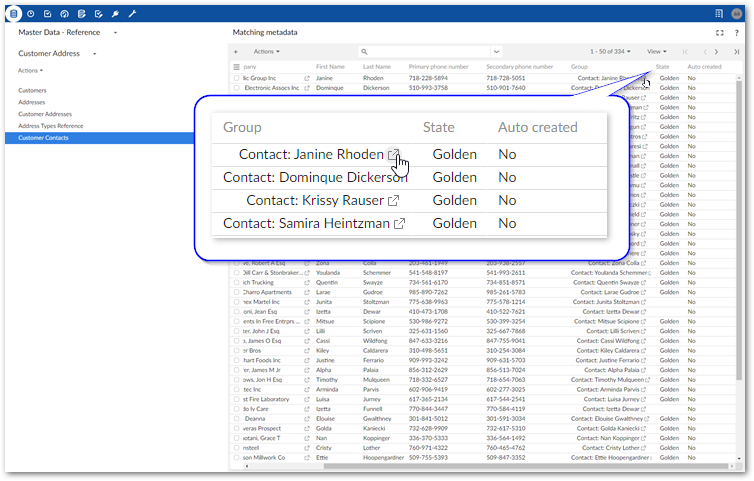Open the help question mark icon
This screenshot has width=754, height=481.
(x=737, y=33)
